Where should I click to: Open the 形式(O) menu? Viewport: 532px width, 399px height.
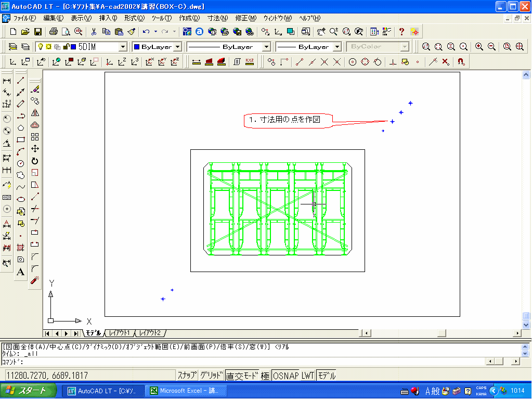click(x=134, y=18)
